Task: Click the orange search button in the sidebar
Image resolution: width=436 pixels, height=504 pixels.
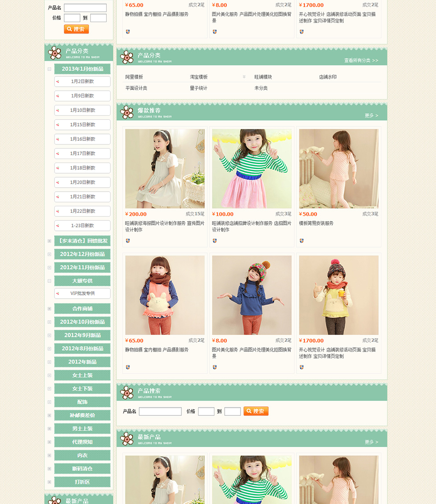Action: (x=76, y=29)
